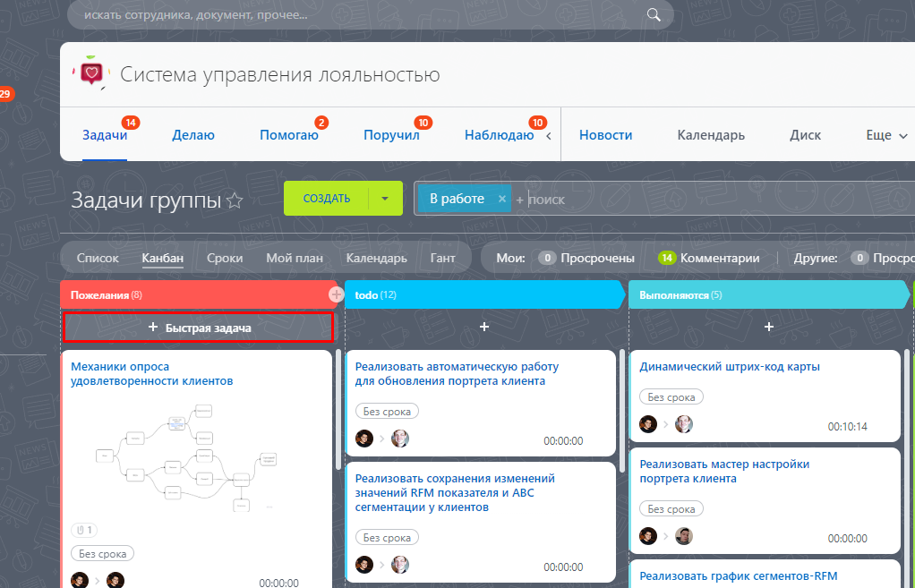Click plus icon under todo column
The image size is (915, 588).
(483, 328)
